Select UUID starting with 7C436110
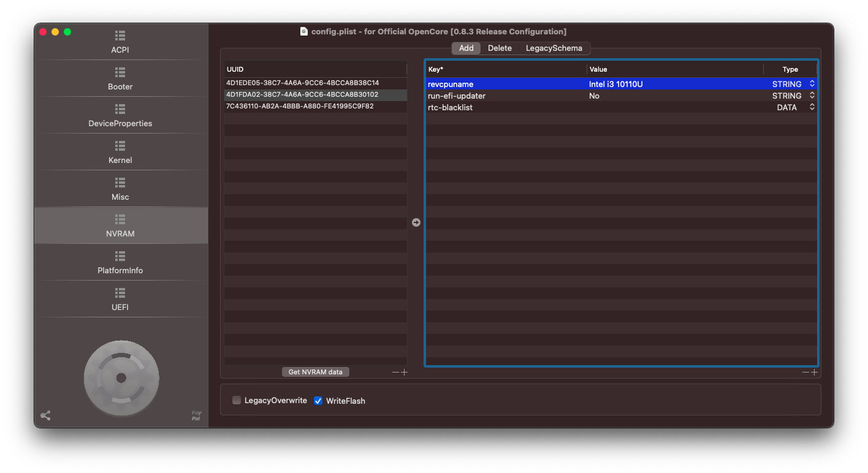This screenshot has height=473, width=868. 300,107
